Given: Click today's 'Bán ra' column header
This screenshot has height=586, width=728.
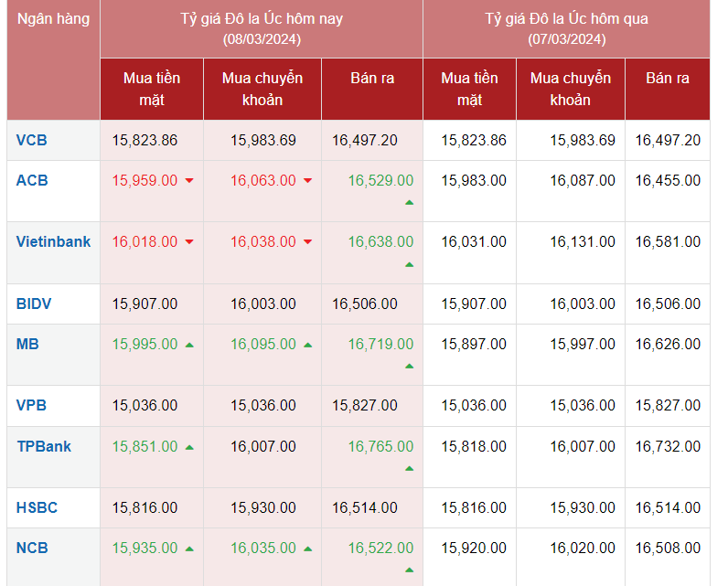Looking at the screenshot, I should pyautogui.click(x=372, y=79).
